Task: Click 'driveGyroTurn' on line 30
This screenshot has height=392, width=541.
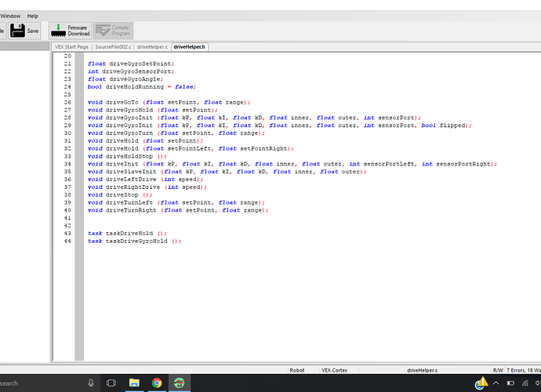Action: tap(129, 133)
